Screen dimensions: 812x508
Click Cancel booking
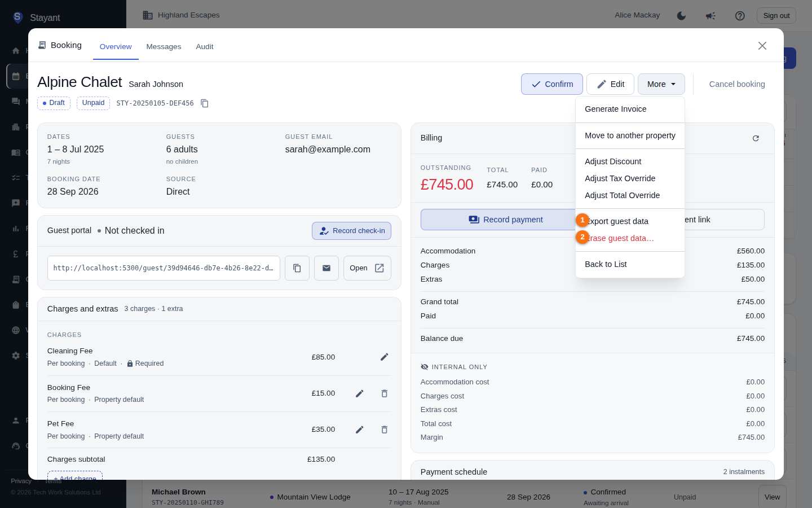pos(737,84)
